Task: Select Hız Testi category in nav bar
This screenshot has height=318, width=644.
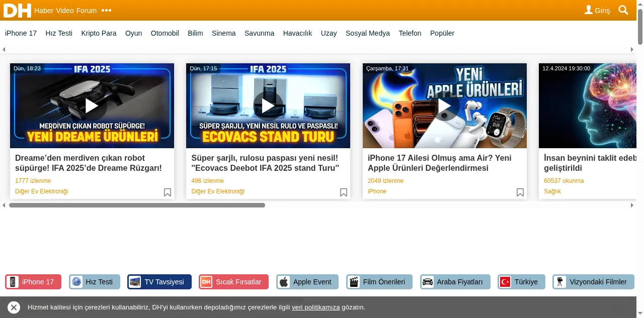Action: (59, 33)
